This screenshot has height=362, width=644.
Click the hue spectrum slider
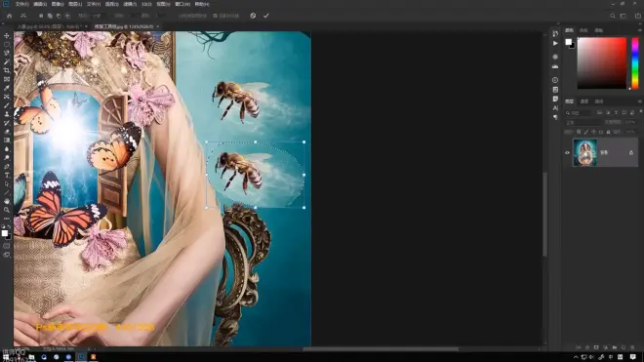(x=635, y=62)
